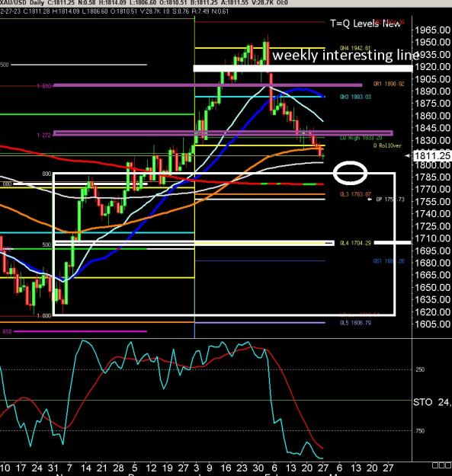Screen dimensions: 452x476
Task: Click the 1605.00 price axis label
Action: (x=432, y=324)
